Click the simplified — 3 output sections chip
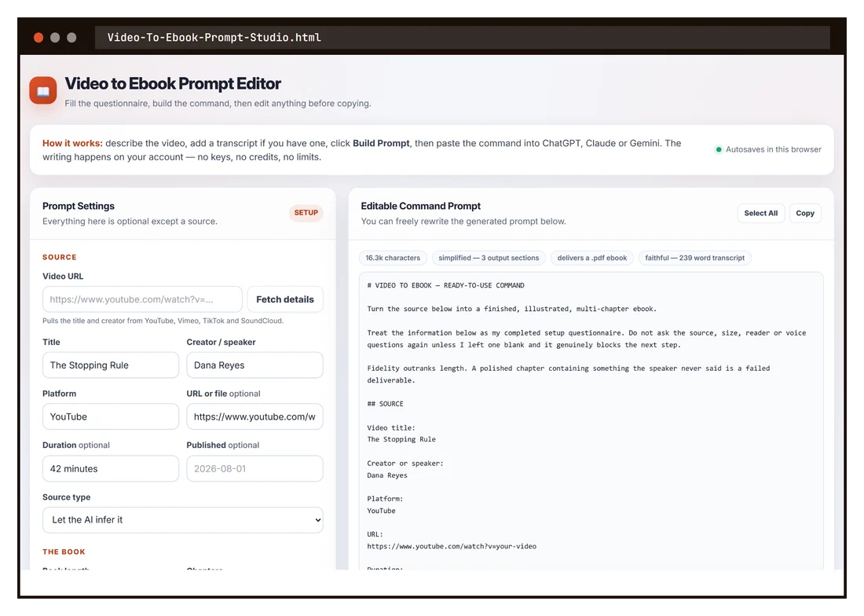 click(489, 258)
